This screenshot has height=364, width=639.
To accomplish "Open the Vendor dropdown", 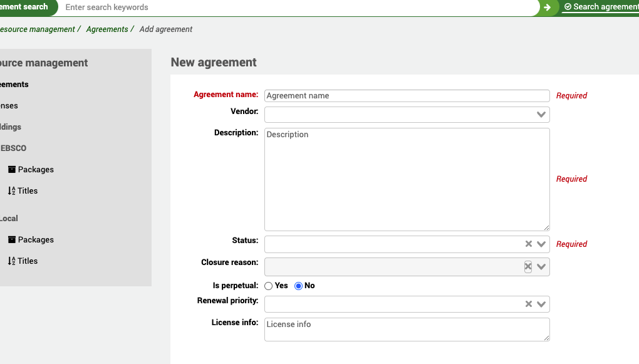I will 541,114.
